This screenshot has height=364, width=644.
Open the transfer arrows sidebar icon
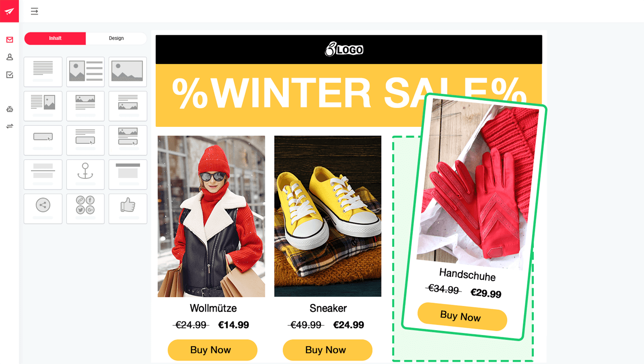pyautogui.click(x=10, y=126)
